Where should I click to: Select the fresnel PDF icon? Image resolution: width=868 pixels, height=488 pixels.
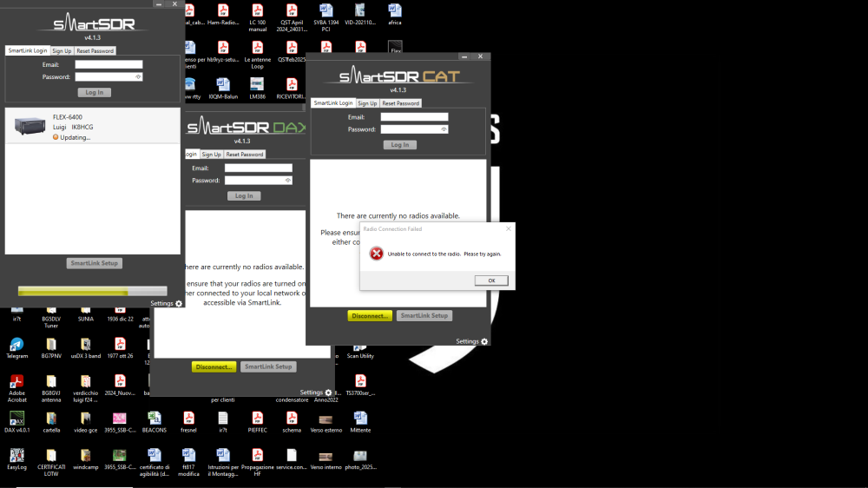pos(188,422)
